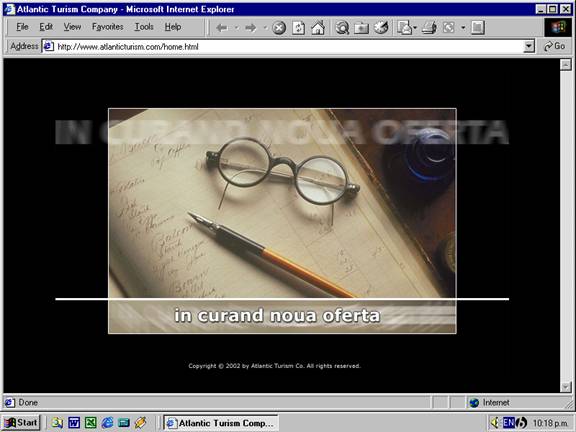
Task: Click the Internet zone globe icon
Action: [474, 403]
